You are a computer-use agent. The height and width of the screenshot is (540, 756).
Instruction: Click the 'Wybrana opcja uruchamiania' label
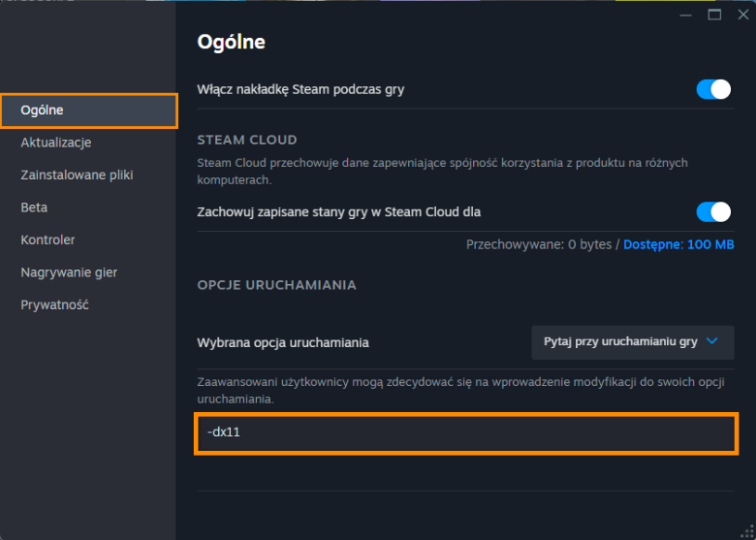tap(283, 342)
